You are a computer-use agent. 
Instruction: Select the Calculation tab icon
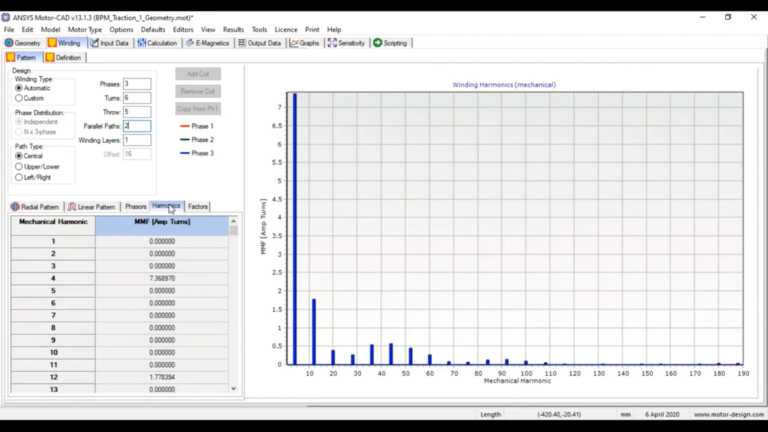point(142,43)
